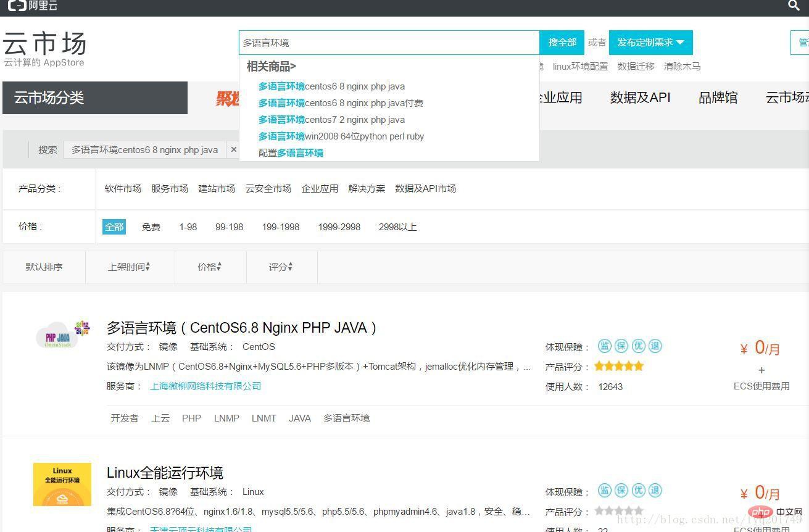The image size is (809, 532).
Task: Select the 免费 price filter
Action: click(151, 227)
